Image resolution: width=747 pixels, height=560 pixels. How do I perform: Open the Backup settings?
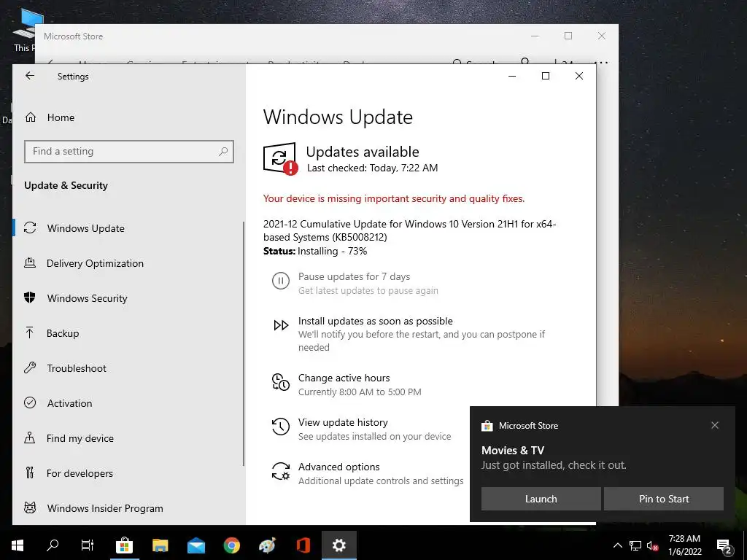(x=63, y=333)
